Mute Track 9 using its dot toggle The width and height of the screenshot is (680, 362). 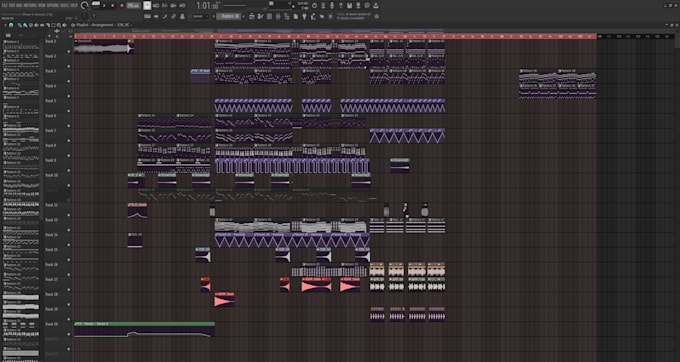[x=69, y=170]
